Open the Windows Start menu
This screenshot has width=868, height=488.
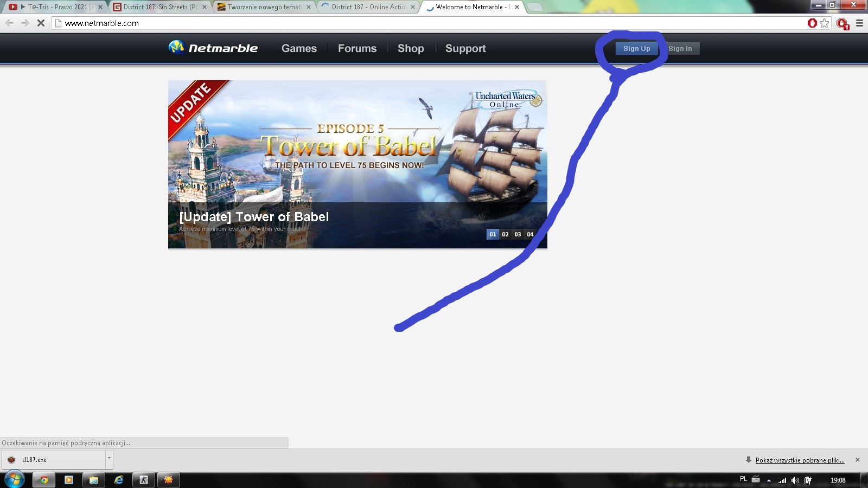coord(14,480)
